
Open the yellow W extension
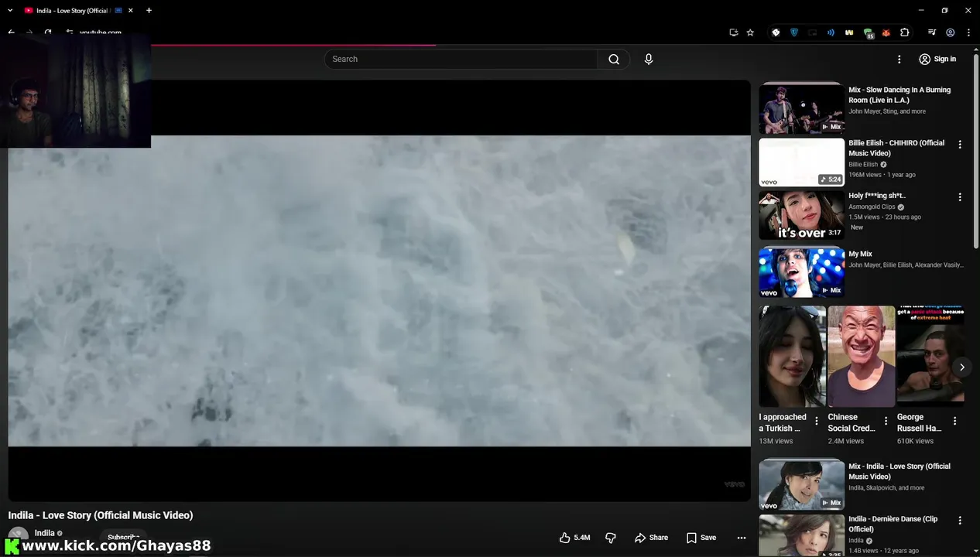tap(849, 32)
